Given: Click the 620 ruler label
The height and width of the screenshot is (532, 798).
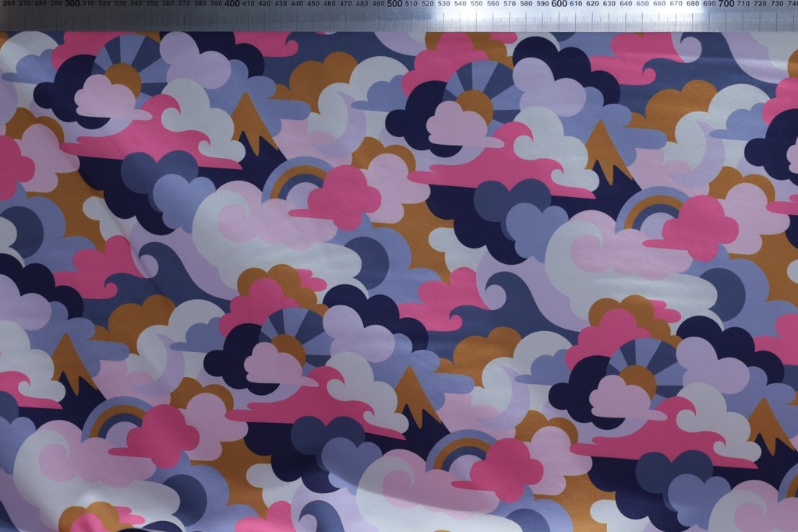Looking at the screenshot, I should click(592, 4).
